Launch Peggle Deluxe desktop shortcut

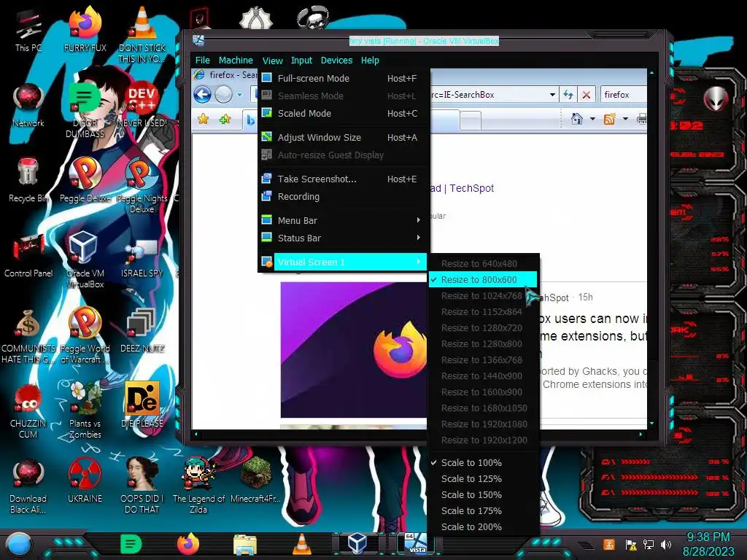pos(85,180)
